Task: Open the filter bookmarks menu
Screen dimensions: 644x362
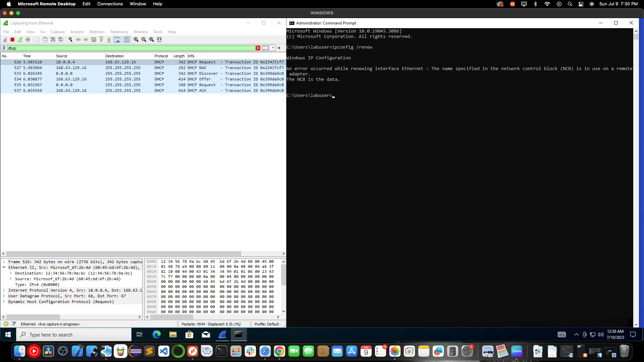Action: [x=4, y=48]
